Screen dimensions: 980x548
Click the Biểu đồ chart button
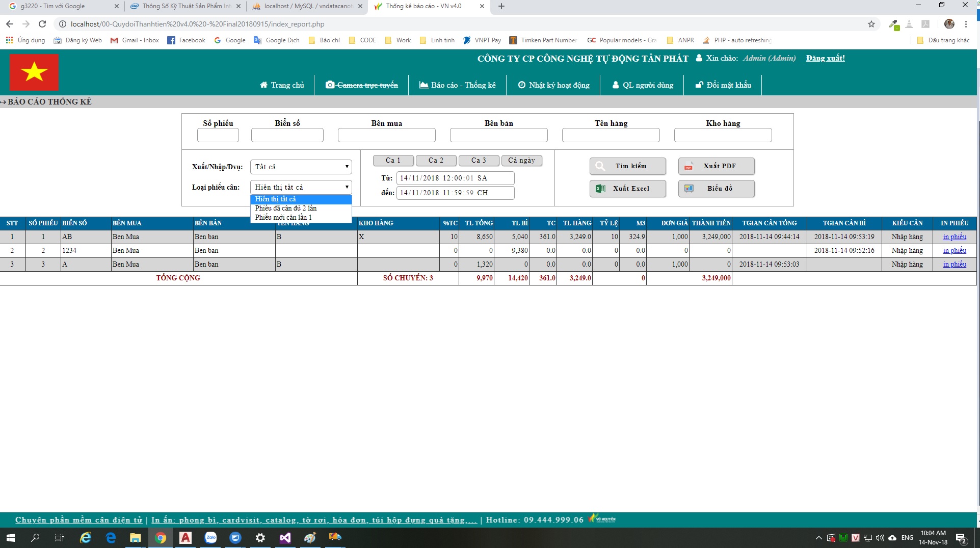(x=717, y=189)
